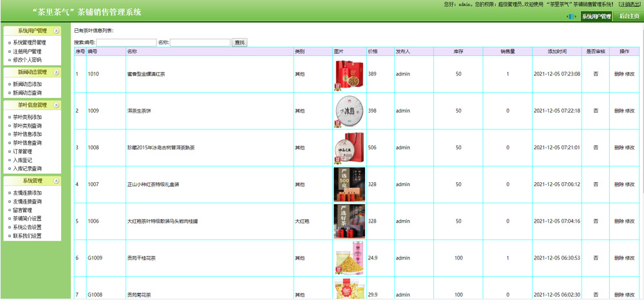Toggle 是否审核 status 否 for item 1009
The width and height of the screenshot is (644, 300).
[596, 111]
